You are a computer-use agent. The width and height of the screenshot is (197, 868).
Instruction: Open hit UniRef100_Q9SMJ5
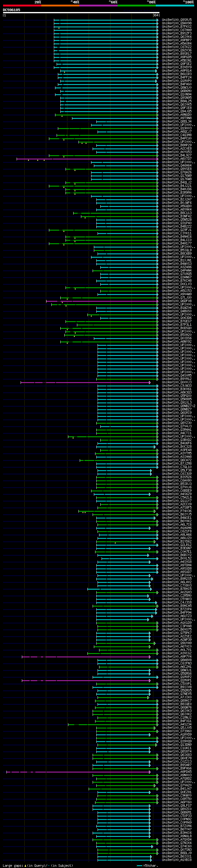pyautogui.click(x=177, y=20)
